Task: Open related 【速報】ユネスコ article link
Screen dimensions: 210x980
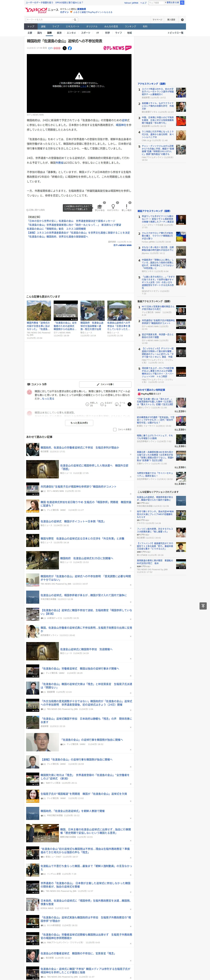Action: click(78, 232)
